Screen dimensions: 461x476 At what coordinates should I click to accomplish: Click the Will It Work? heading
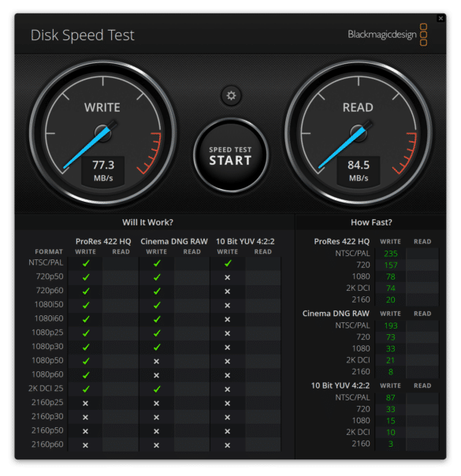147,222
